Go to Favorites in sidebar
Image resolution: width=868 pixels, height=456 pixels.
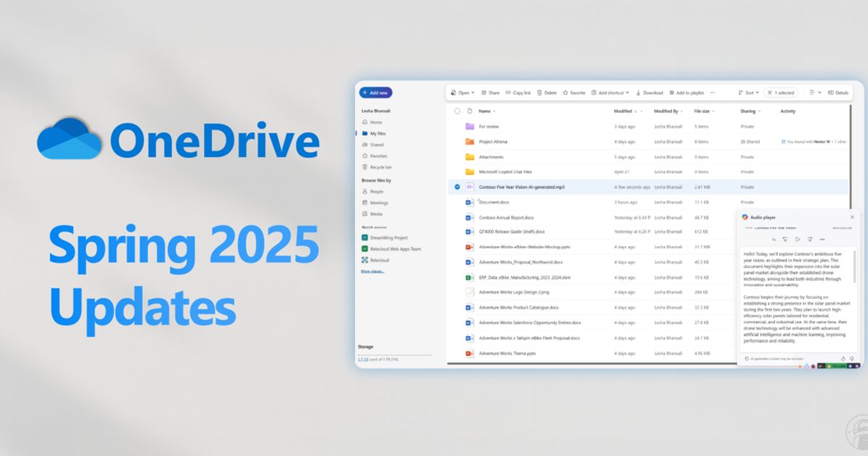click(375, 156)
